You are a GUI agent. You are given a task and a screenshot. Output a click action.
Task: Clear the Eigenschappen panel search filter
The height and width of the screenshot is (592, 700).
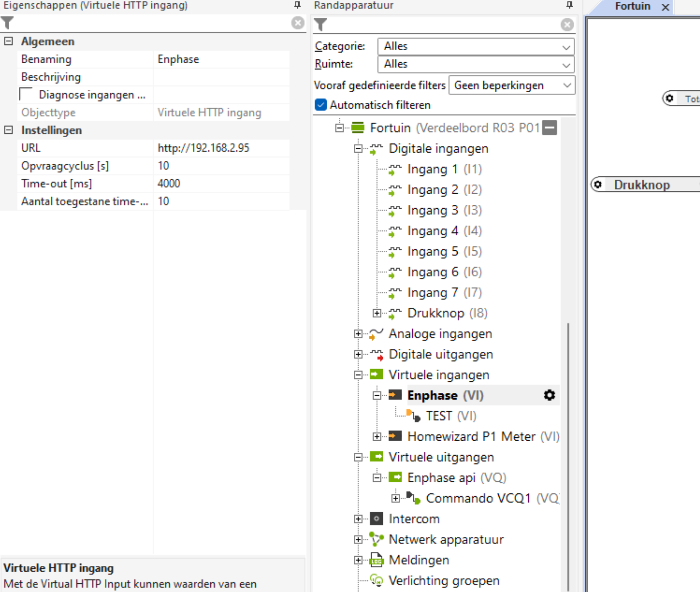click(298, 23)
